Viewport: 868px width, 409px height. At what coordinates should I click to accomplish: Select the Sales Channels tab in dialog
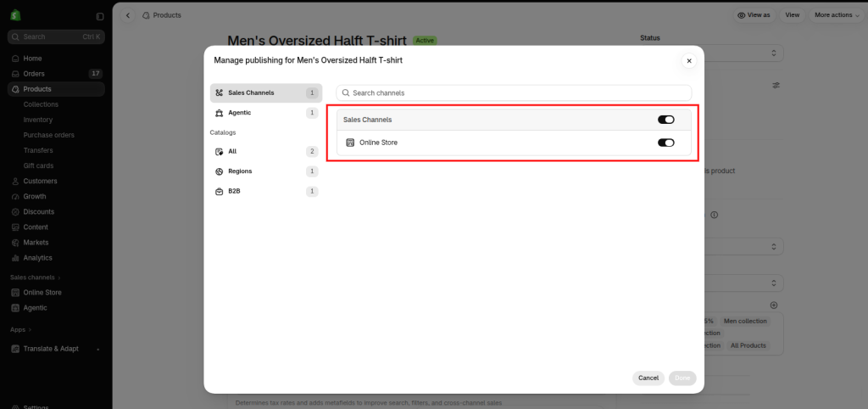tap(265, 93)
